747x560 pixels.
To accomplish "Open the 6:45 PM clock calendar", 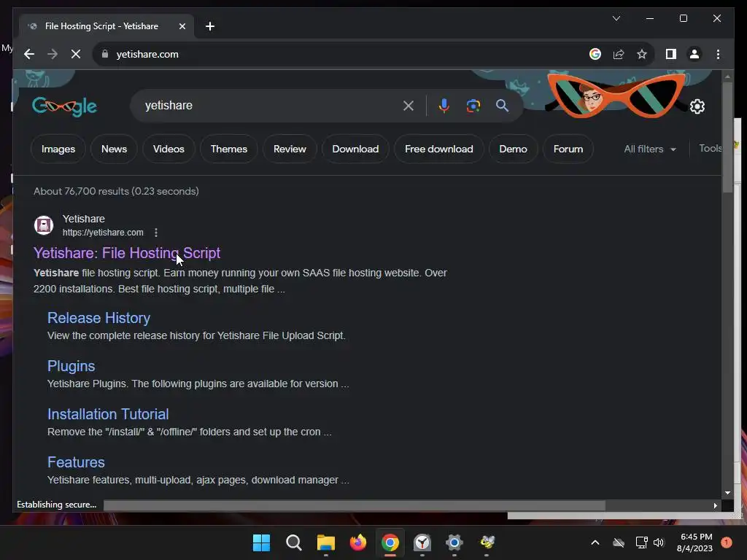I will [x=694, y=542].
